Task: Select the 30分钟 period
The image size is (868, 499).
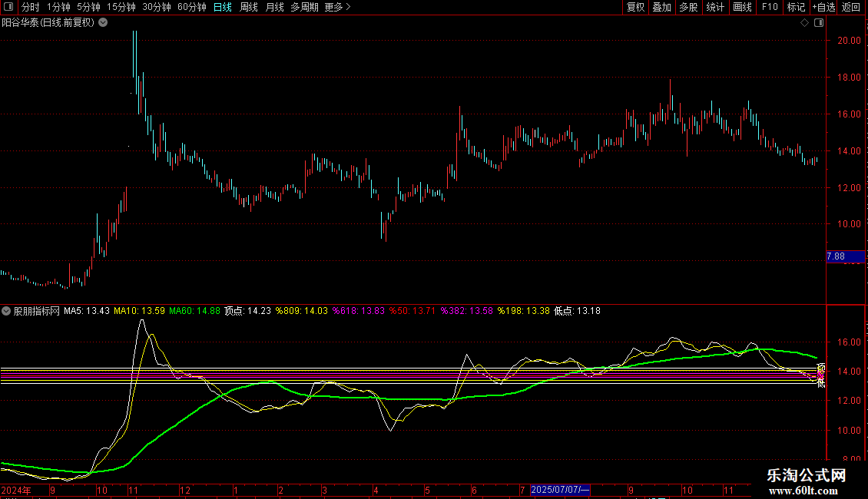Action: point(157,7)
